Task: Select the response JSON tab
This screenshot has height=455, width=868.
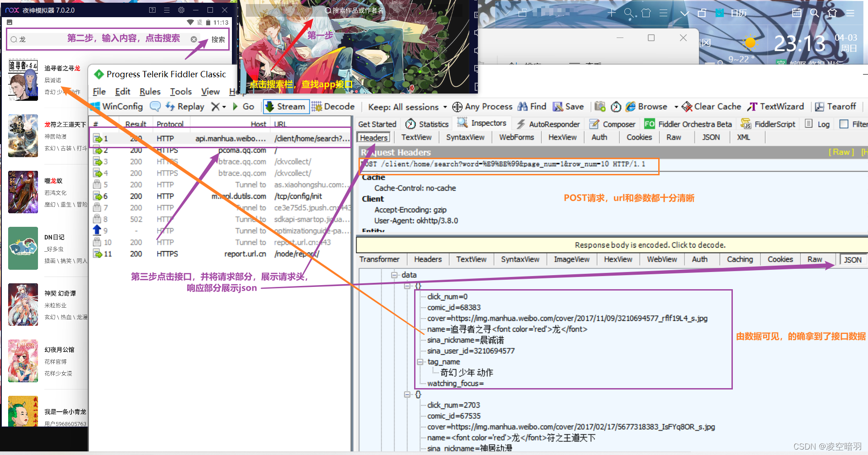Action: tap(853, 260)
